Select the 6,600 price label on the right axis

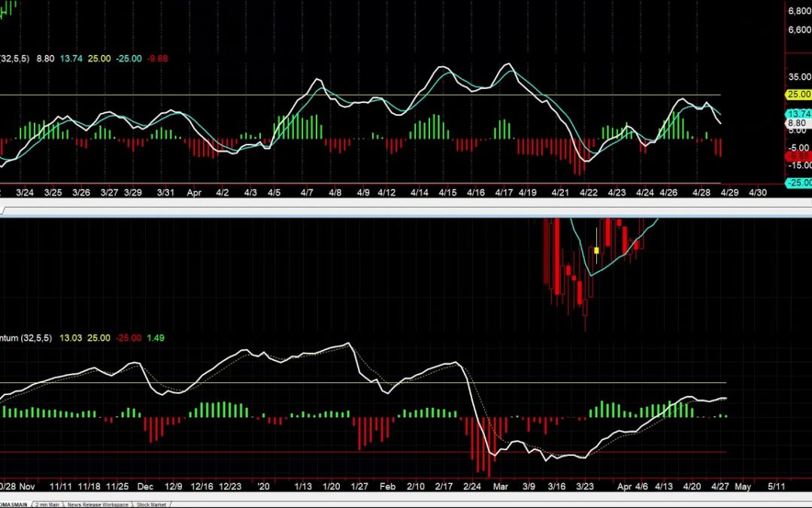(799, 29)
